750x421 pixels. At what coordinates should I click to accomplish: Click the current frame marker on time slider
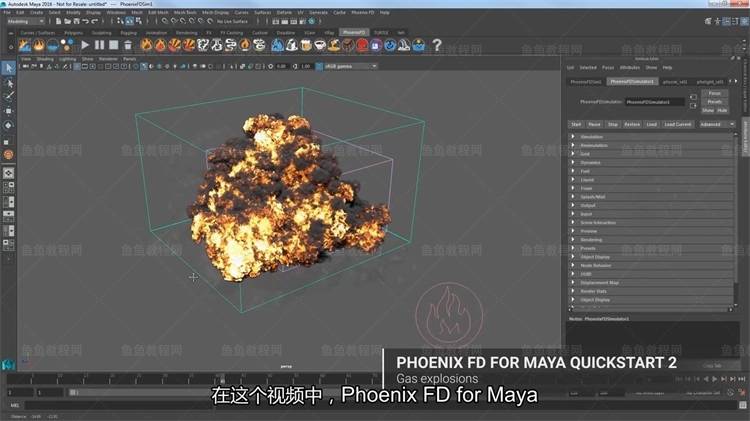tap(222, 381)
